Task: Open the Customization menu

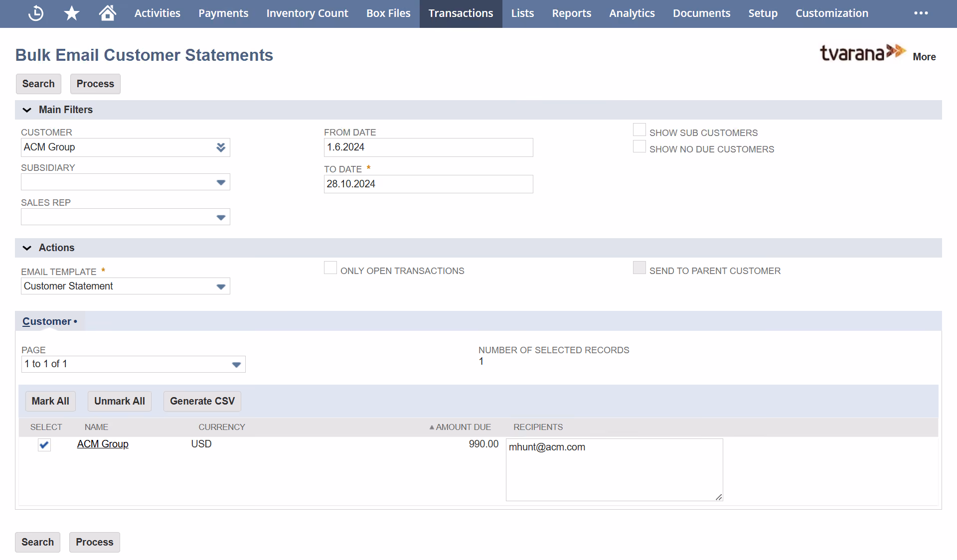Action: pos(832,13)
